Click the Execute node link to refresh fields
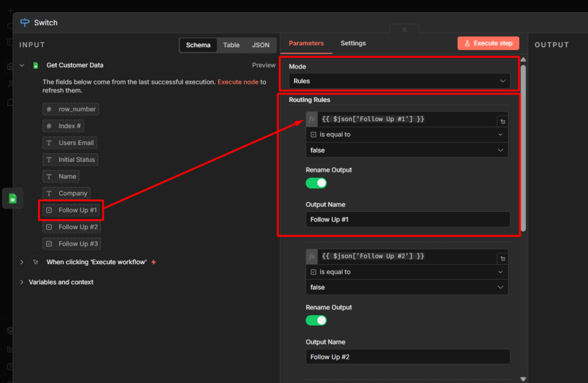588x383 pixels. (238, 82)
